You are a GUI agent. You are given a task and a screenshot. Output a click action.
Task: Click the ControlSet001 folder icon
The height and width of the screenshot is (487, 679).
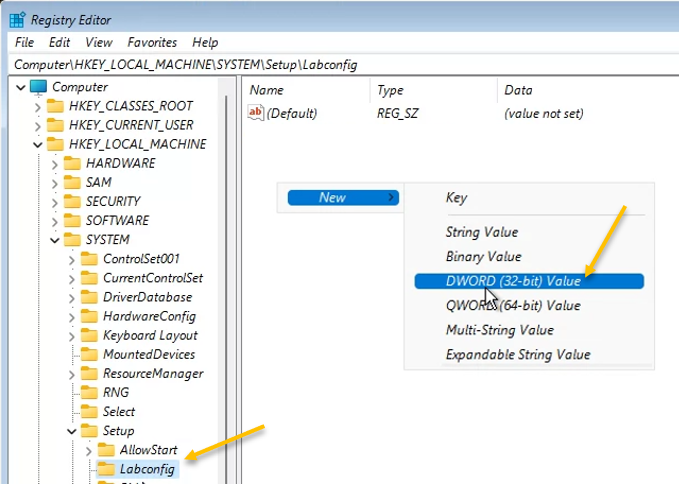click(x=89, y=258)
